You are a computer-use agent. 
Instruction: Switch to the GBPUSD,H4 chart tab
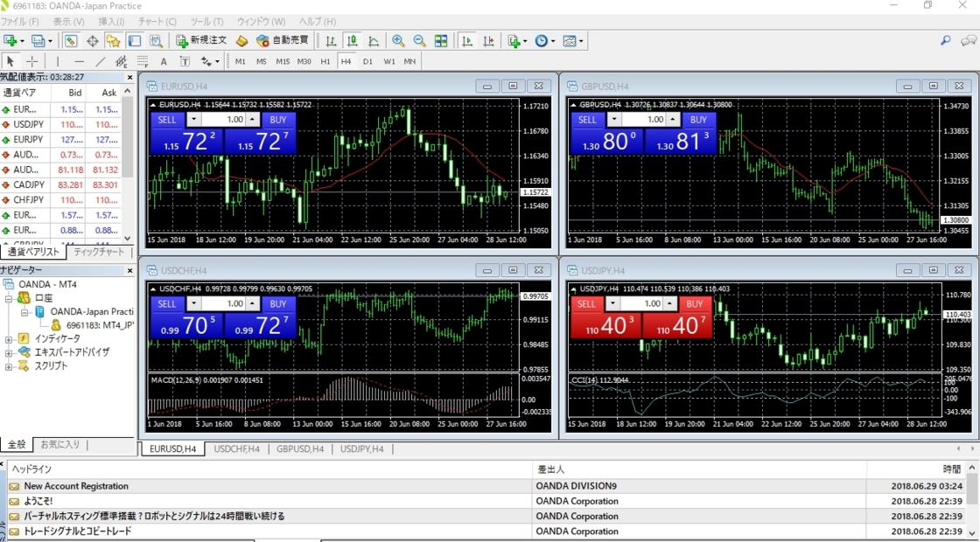coord(300,449)
